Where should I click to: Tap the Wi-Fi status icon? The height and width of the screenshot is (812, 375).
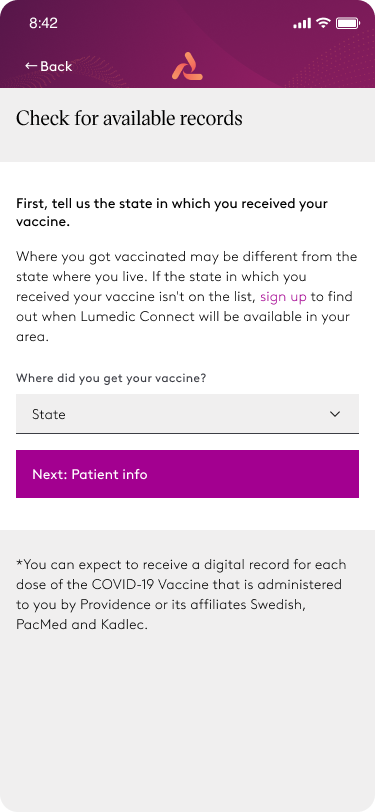[x=324, y=23]
